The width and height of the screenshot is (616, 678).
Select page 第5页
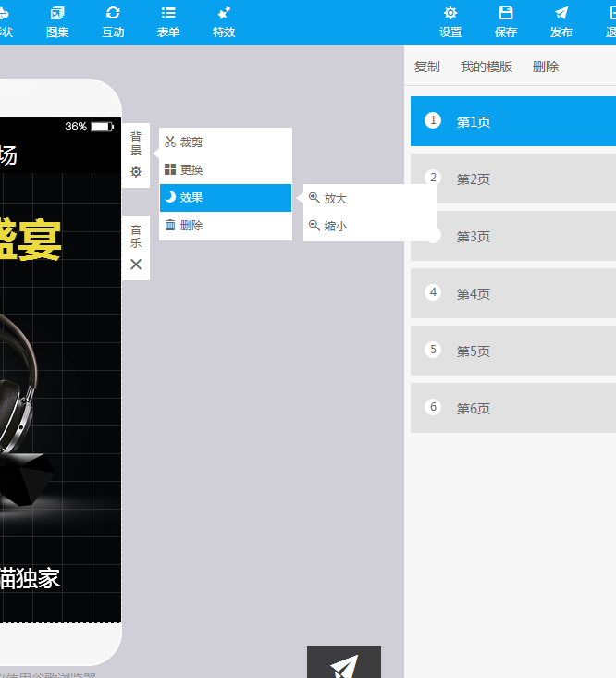[x=513, y=351]
